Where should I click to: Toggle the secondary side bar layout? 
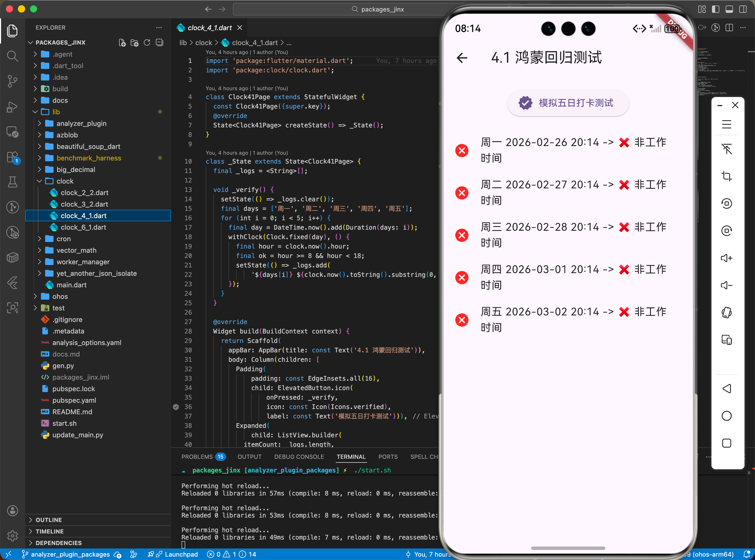(742, 9)
